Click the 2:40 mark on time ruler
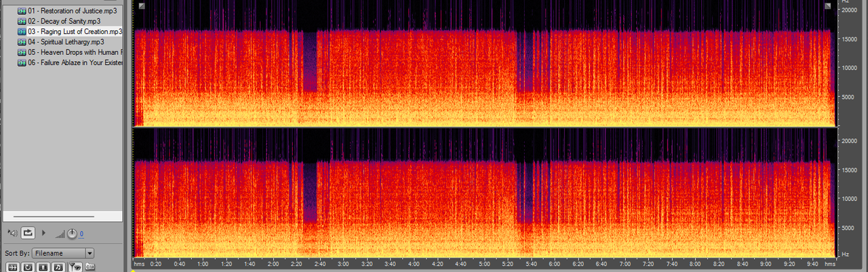Screen dimensions: 868x272 [x=320, y=263]
